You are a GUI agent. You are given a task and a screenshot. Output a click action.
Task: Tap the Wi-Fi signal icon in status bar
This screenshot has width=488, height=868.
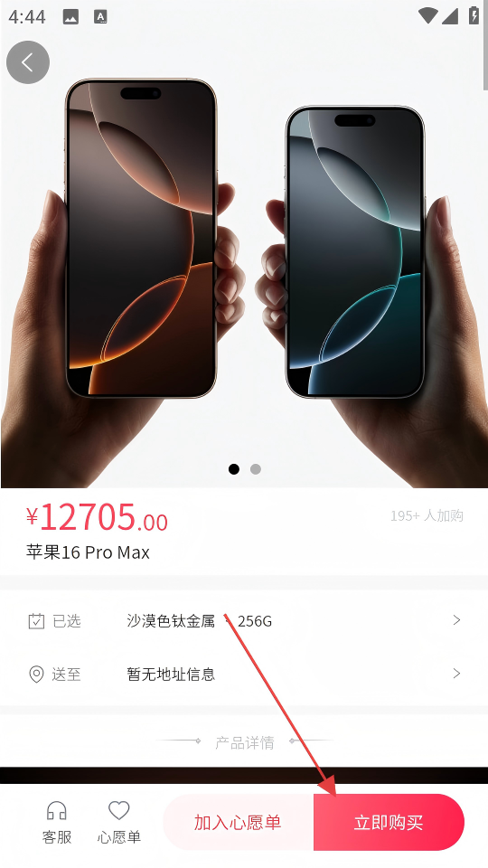point(427,15)
